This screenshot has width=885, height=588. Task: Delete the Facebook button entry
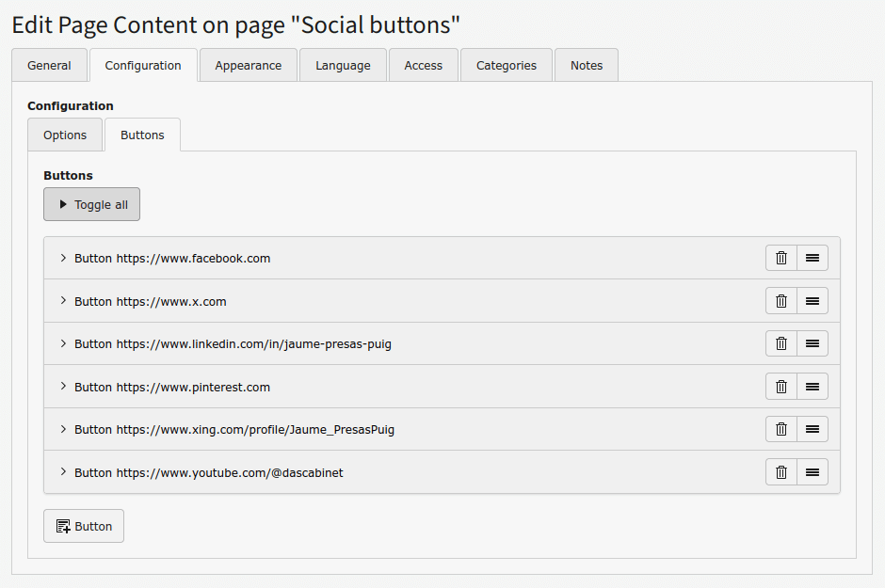pos(780,258)
